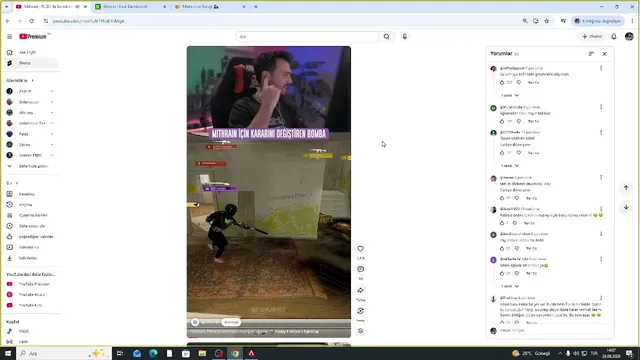Viewport: 640px width, 360px height.
Task: Reply with Yanıtla on the topmost comment
Action: point(533,82)
